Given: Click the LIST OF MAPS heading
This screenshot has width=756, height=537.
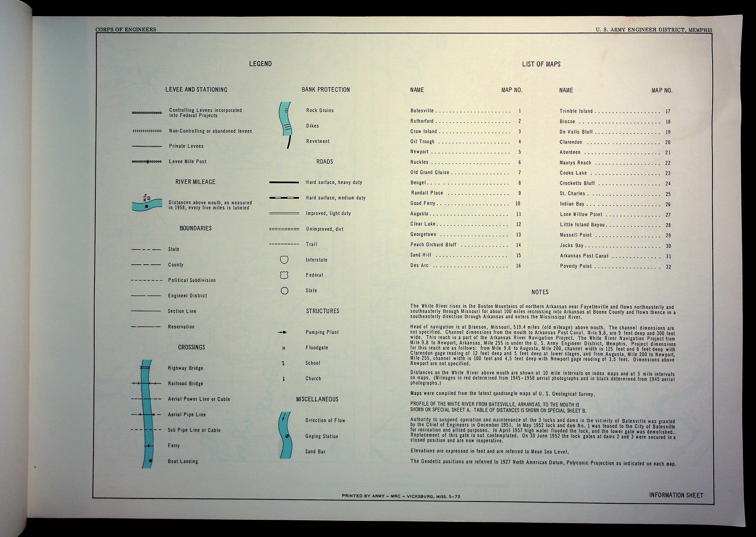Looking at the screenshot, I should pyautogui.click(x=541, y=64).
